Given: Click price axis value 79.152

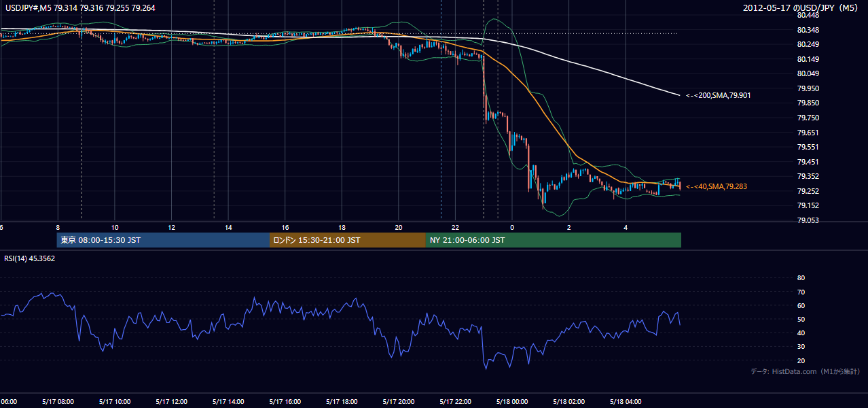Looking at the screenshot, I should pos(808,206).
